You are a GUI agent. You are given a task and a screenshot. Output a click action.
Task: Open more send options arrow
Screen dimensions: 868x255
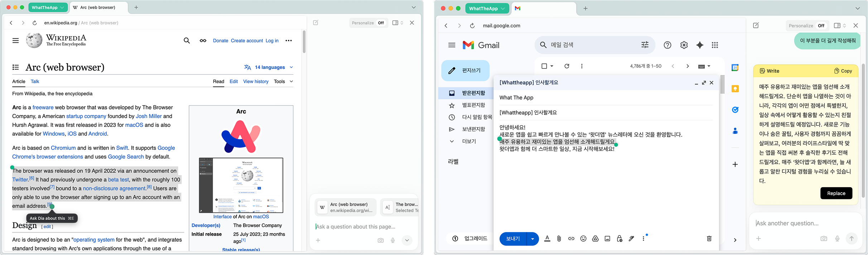pos(533,239)
